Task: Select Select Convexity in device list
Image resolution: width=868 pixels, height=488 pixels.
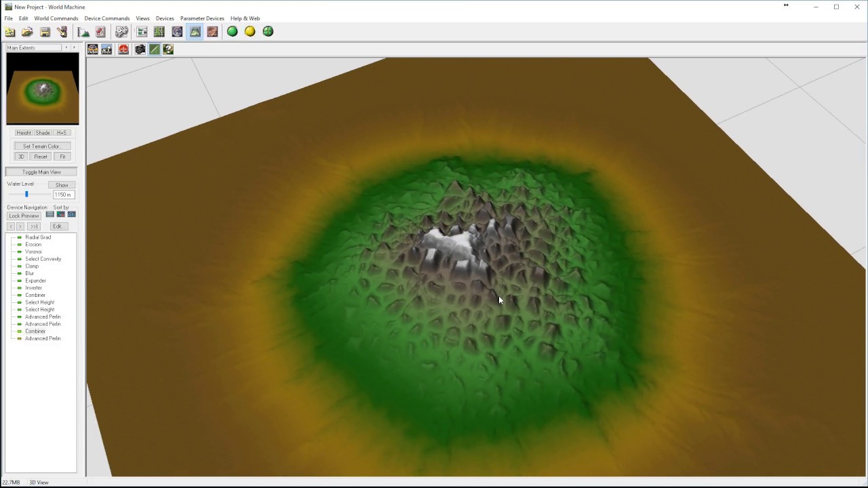Action: click(x=43, y=259)
